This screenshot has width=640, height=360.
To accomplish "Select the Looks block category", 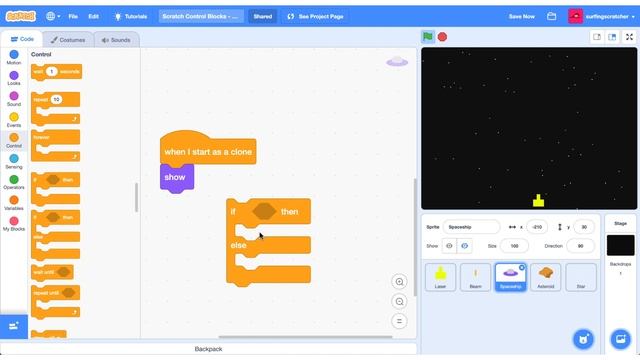I will 14,78.
